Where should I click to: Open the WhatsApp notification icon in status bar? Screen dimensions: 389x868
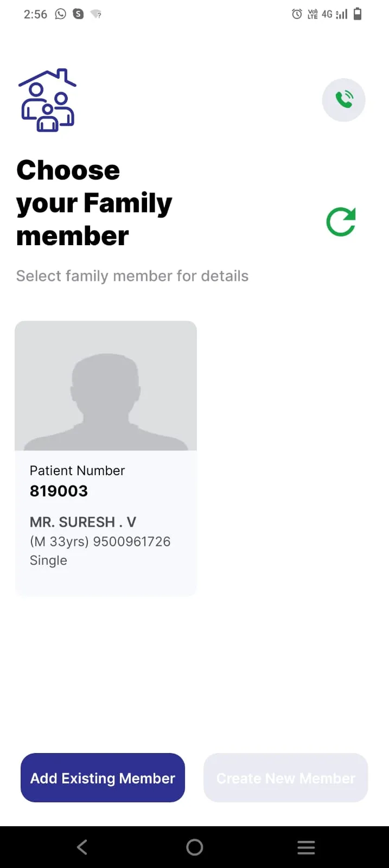coord(61,14)
